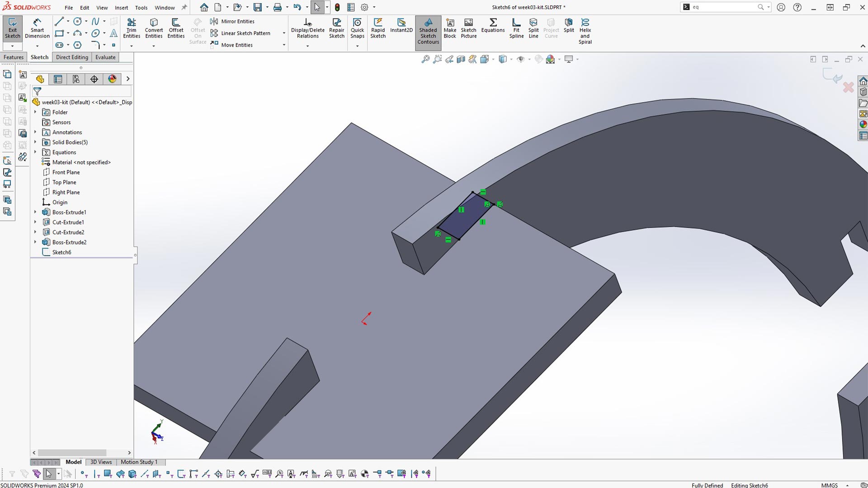The width and height of the screenshot is (868, 488).
Task: Open Exit Sketch dropdown arrow
Action: pos(12,46)
